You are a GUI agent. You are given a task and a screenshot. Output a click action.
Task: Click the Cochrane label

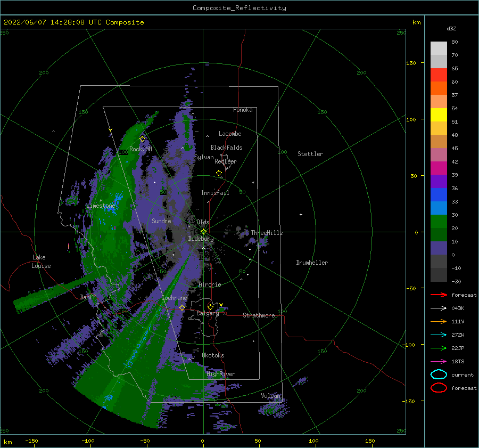(174, 298)
